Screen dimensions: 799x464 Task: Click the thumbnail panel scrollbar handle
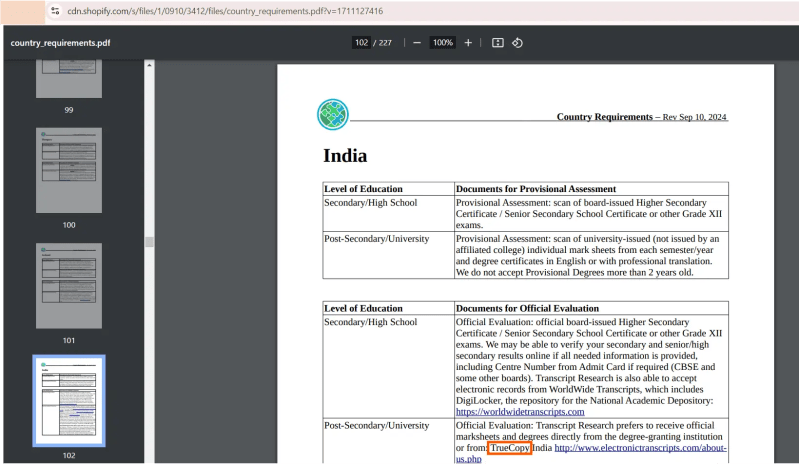pyautogui.click(x=149, y=241)
